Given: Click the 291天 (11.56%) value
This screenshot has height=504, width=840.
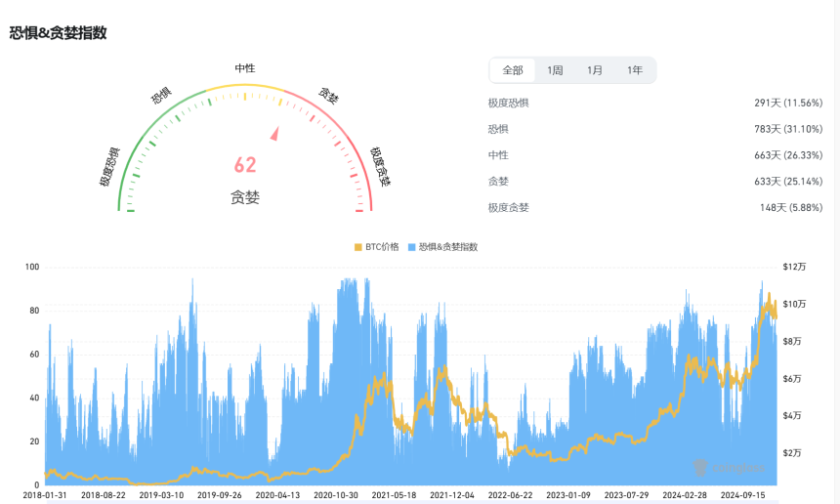Looking at the screenshot, I should coord(788,103).
